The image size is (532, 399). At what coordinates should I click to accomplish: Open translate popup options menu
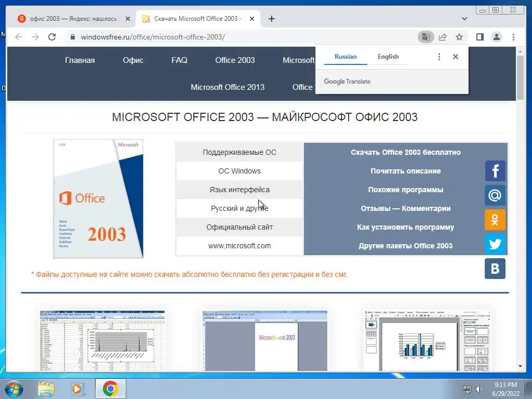439,57
